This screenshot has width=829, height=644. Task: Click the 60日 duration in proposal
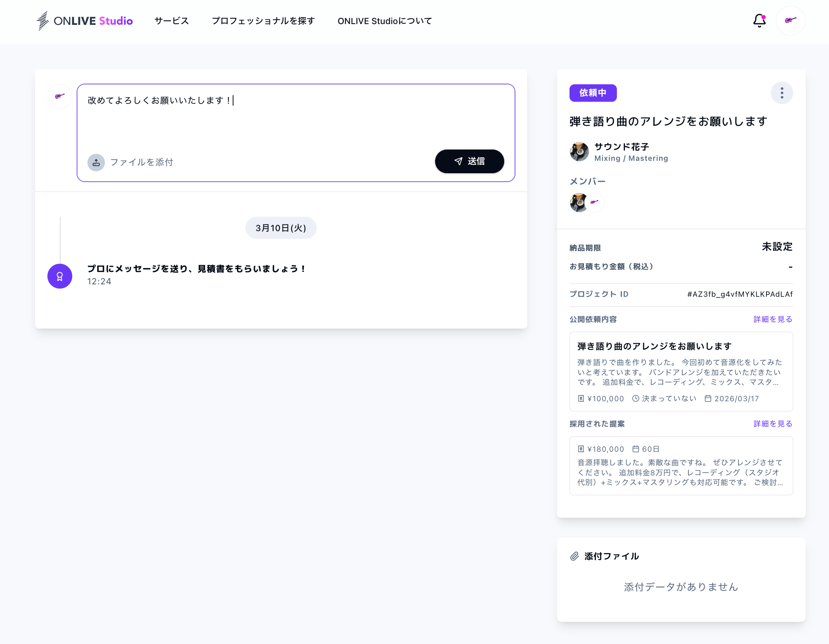pyautogui.click(x=651, y=449)
